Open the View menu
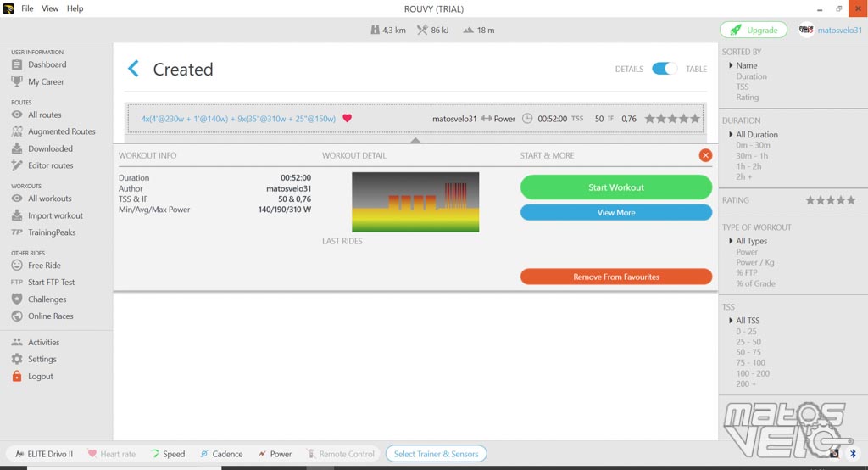This screenshot has width=868, height=470. pyautogui.click(x=50, y=8)
